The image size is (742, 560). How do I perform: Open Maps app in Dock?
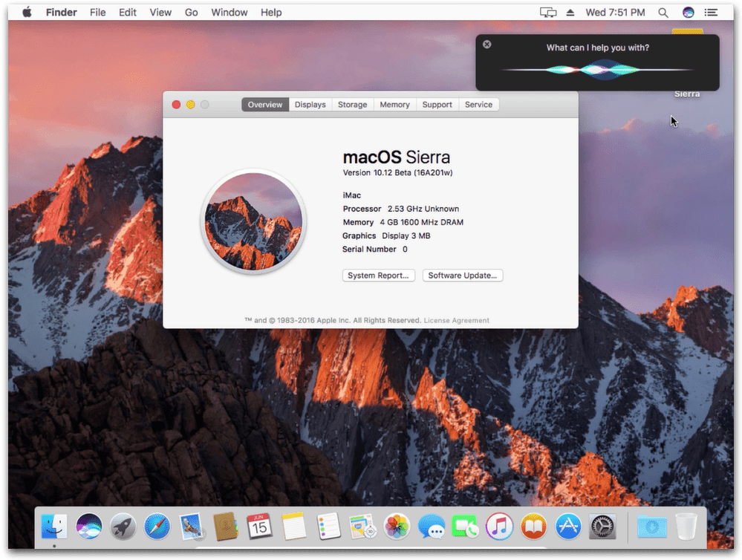click(362, 527)
